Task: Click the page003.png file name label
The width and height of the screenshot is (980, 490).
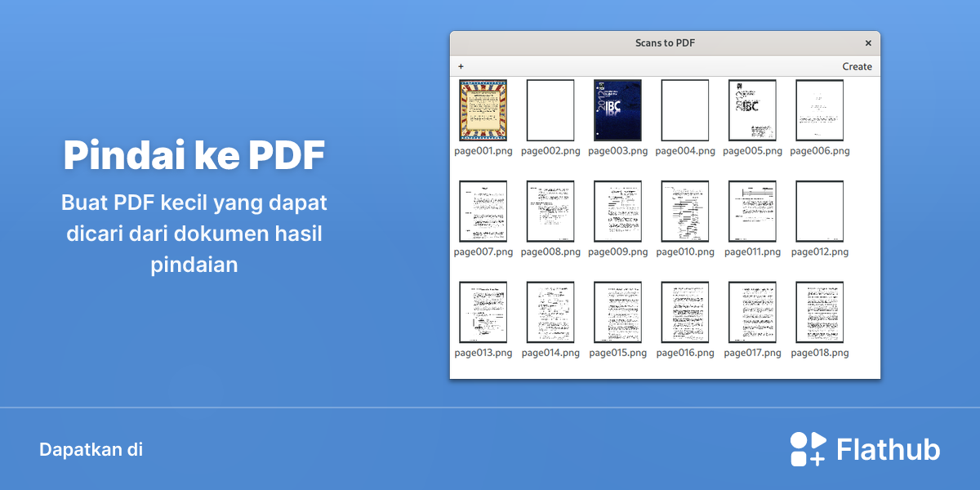Action: 617,151
